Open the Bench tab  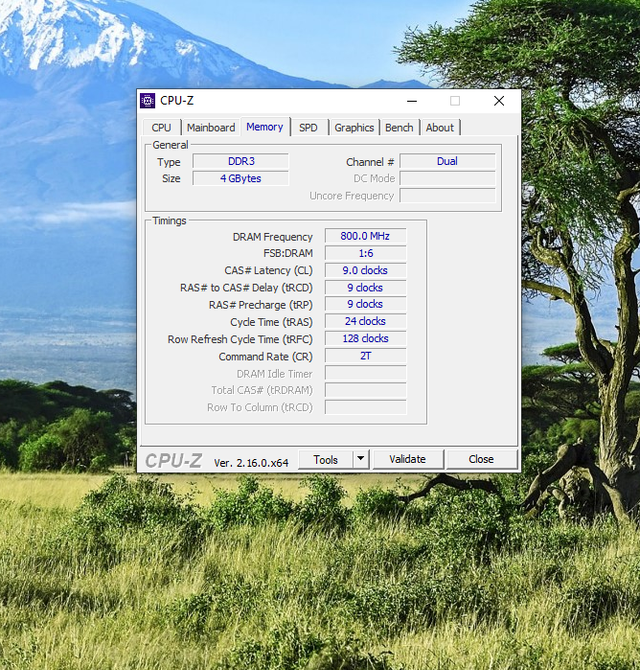click(x=399, y=128)
